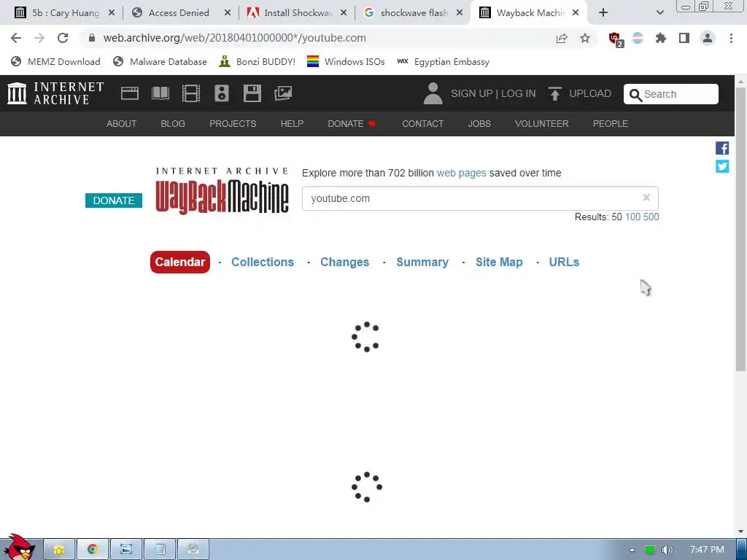This screenshot has height=560, width=747.
Task: Click the user avatar icon
Action: pos(433,93)
